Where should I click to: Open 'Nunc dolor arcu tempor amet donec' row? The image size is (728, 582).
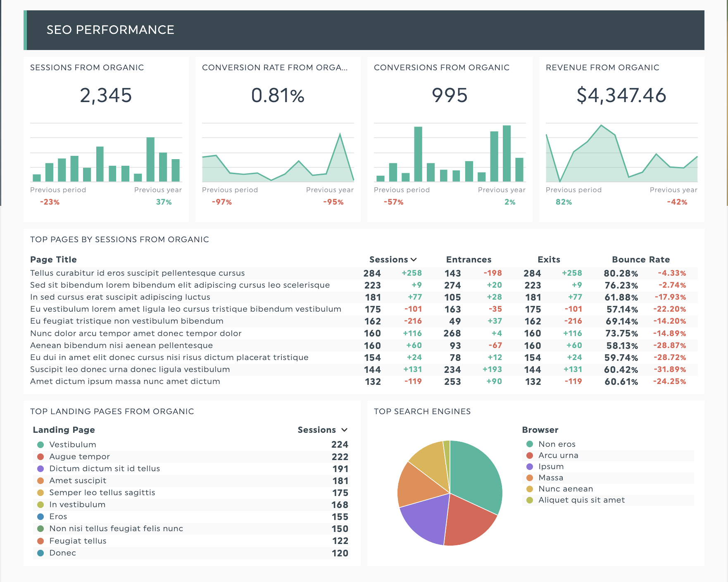364,334
